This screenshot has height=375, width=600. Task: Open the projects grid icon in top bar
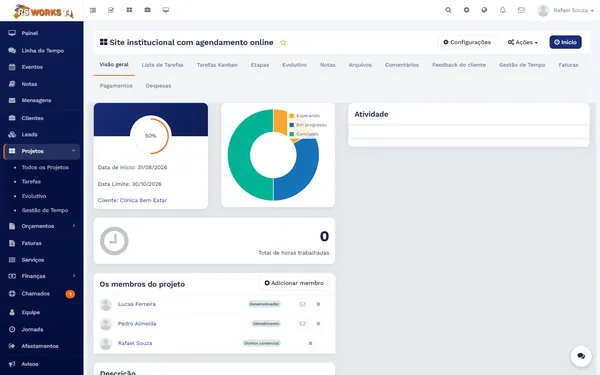129,10
